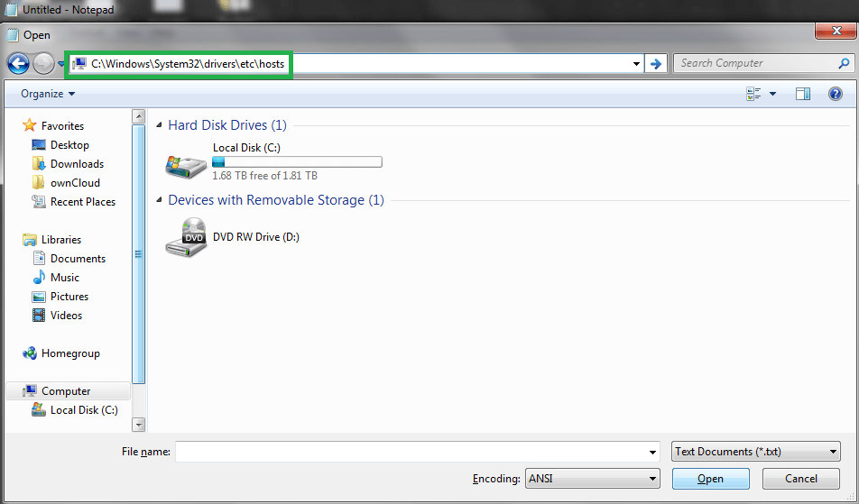859x504 pixels.
Task: Open Desktop in Favorites
Action: [x=69, y=145]
